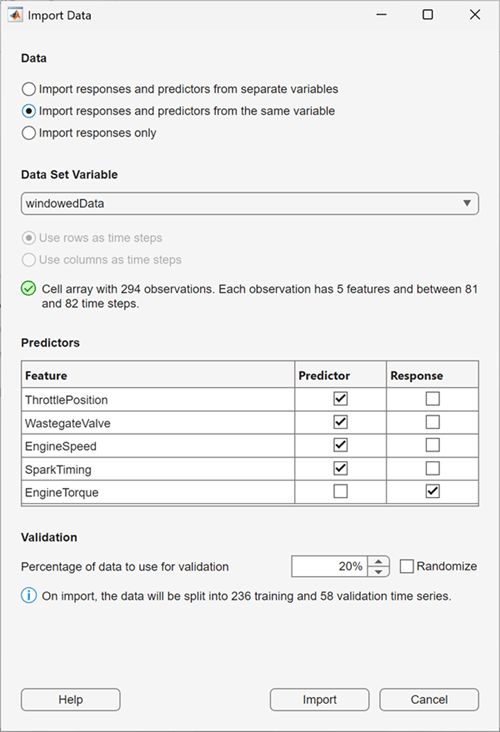
Task: Minimize the Import Data window
Action: [x=381, y=15]
